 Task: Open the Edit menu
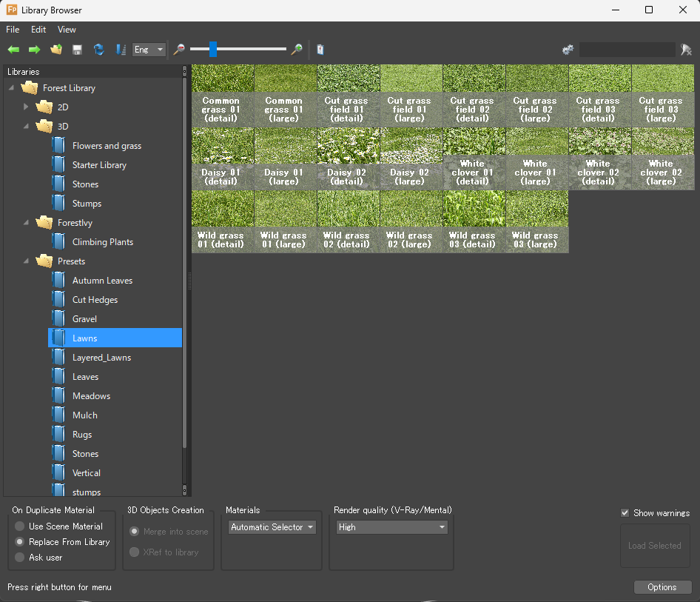38,30
